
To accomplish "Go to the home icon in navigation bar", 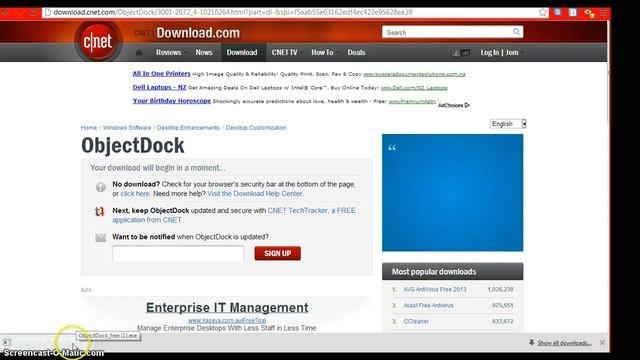I will tap(139, 53).
